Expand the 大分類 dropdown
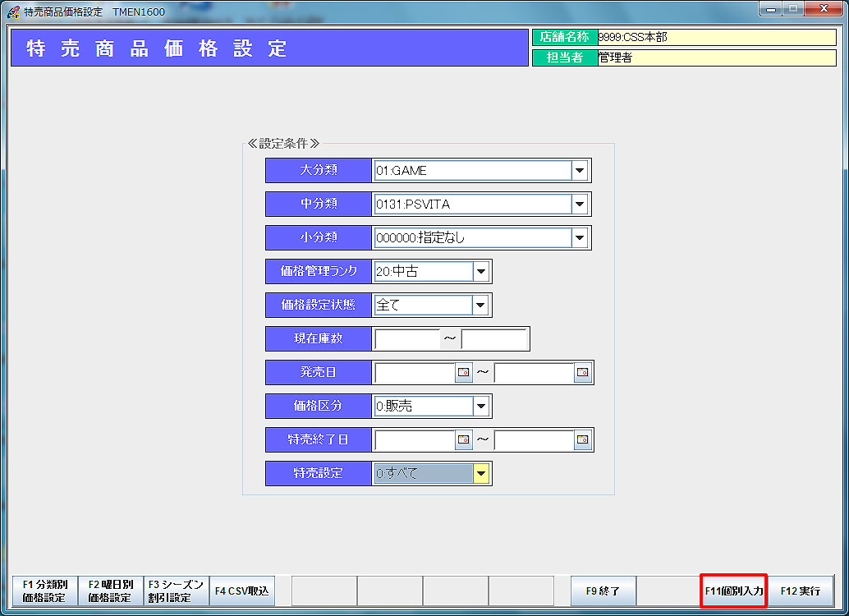The image size is (849, 616). click(x=580, y=171)
